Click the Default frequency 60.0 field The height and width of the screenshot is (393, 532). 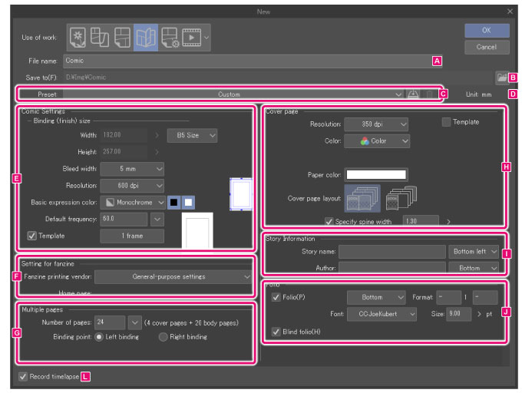pyautogui.click(x=124, y=219)
